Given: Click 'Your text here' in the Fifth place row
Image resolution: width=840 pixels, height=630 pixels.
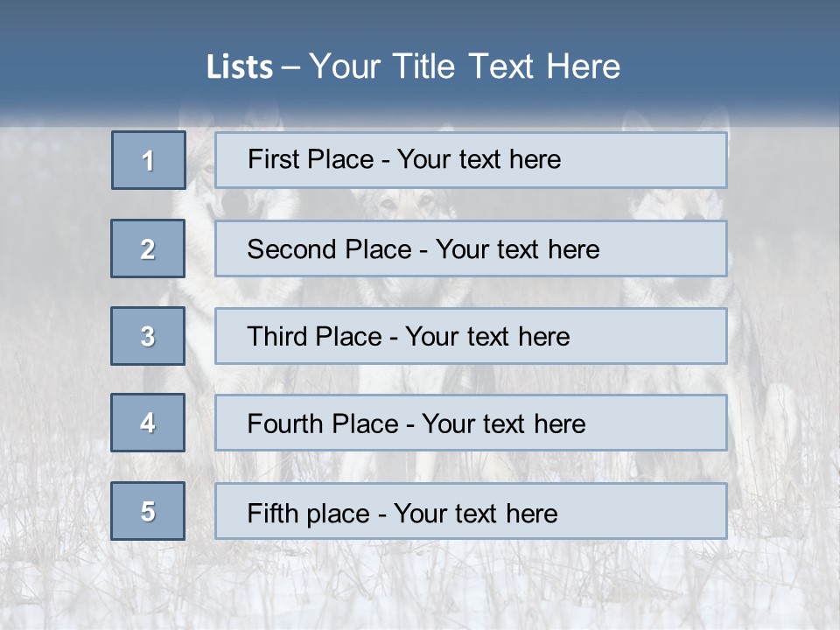Looking at the screenshot, I should click(x=475, y=513).
